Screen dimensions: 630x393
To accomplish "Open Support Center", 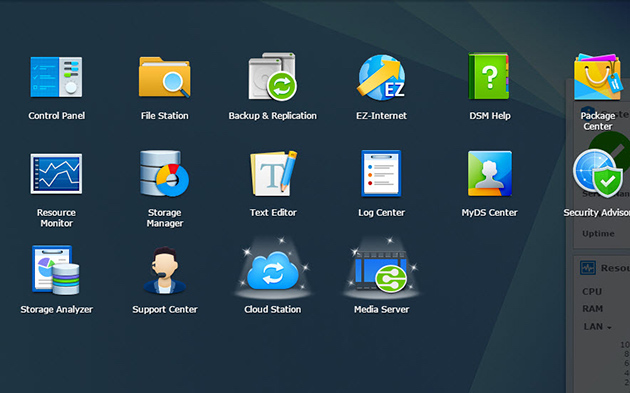I will (x=164, y=270).
